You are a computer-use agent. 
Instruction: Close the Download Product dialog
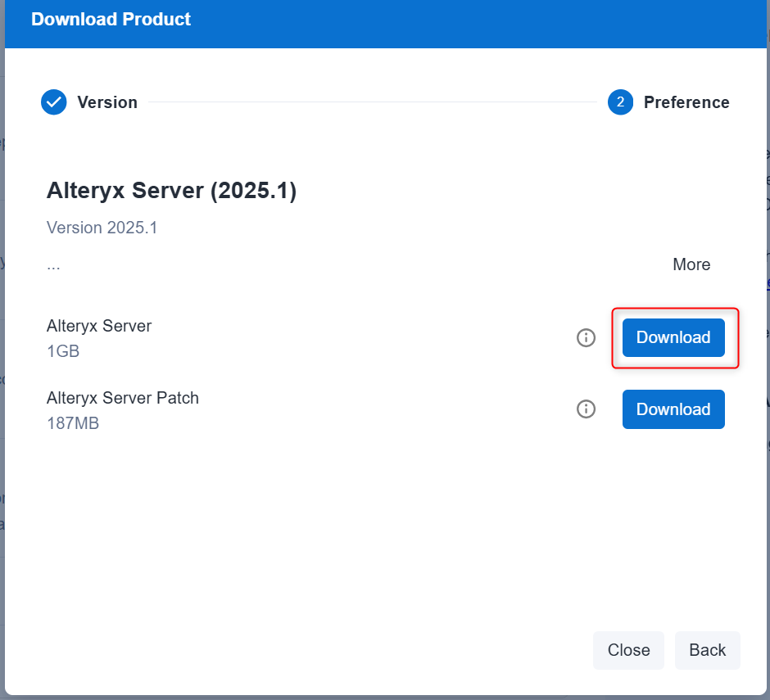coord(628,650)
